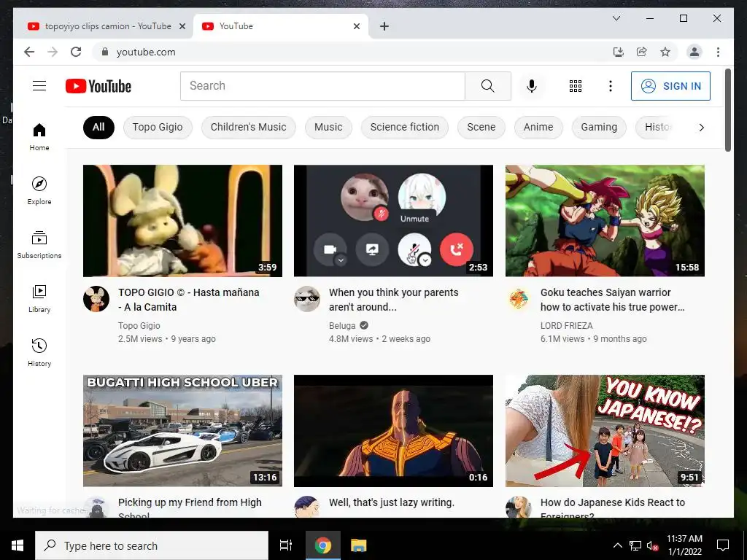This screenshot has width=747, height=560.
Task: Click the install app icon in address bar
Action: pyautogui.click(x=619, y=52)
